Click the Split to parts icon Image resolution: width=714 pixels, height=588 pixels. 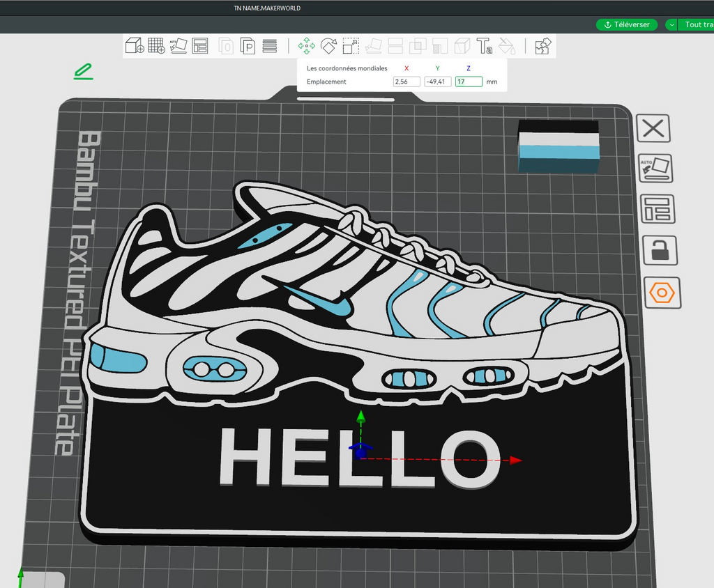click(x=248, y=46)
